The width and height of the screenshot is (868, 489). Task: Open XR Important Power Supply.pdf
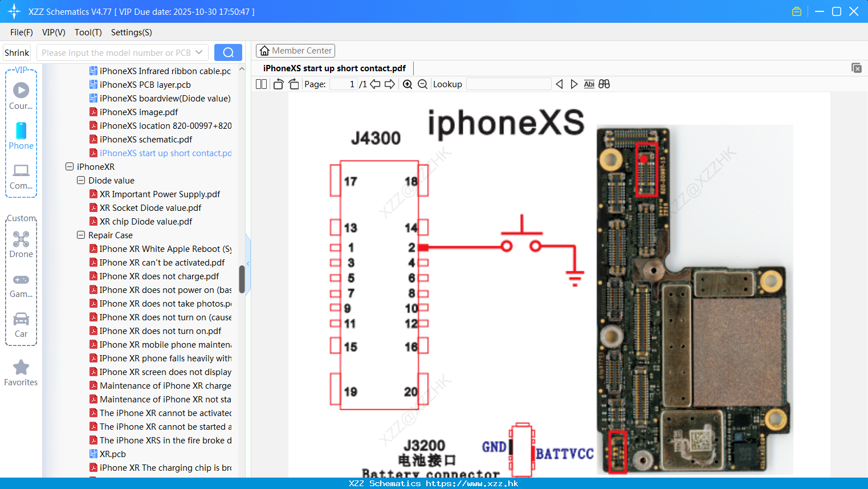click(x=155, y=194)
